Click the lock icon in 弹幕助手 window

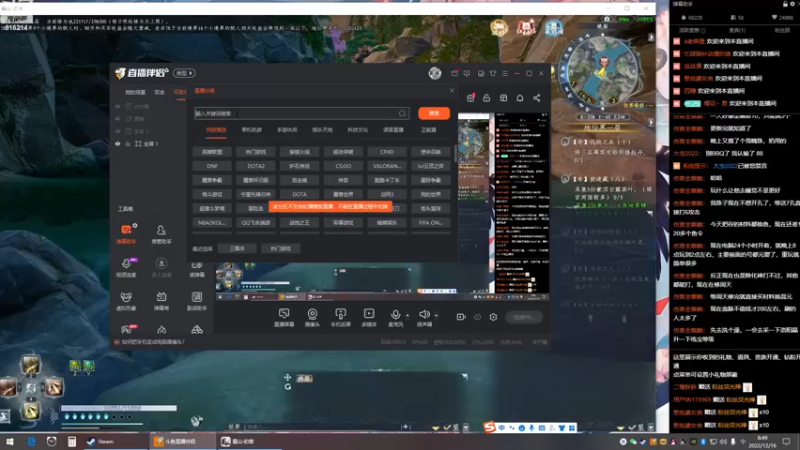point(785,4)
